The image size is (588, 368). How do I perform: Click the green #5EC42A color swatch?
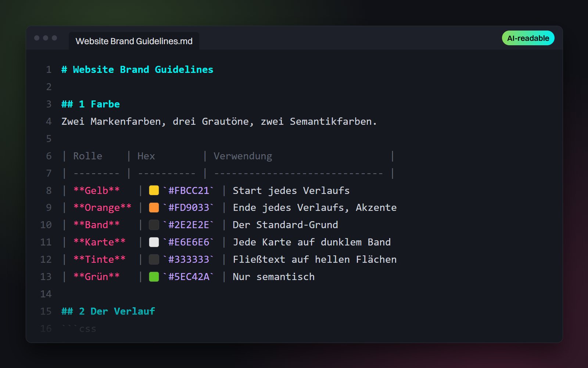154,277
